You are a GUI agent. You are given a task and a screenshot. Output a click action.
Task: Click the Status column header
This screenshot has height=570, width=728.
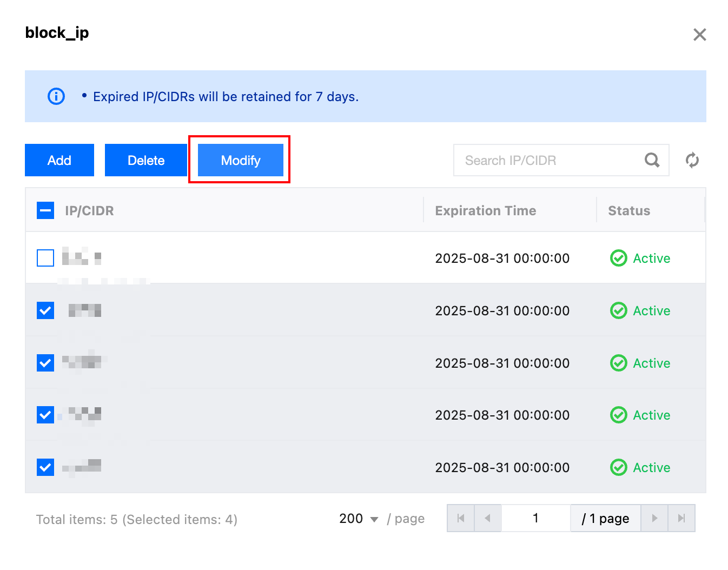[628, 210]
